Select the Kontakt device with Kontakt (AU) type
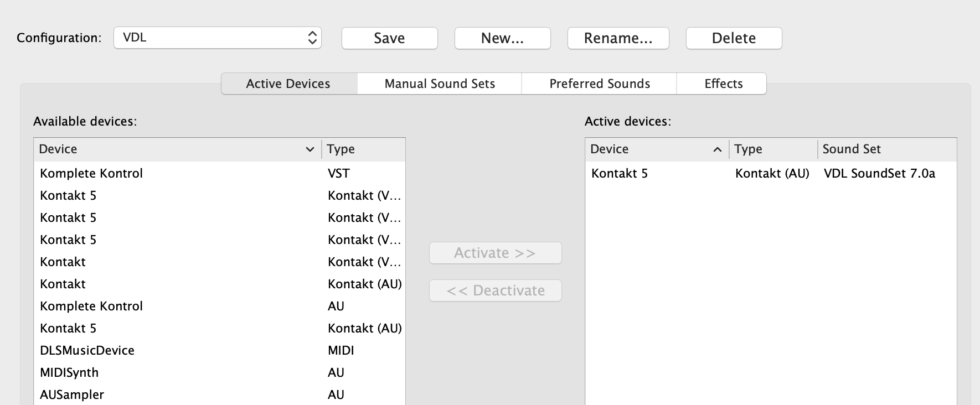Viewport: 980px width, 405px height. 220,284
